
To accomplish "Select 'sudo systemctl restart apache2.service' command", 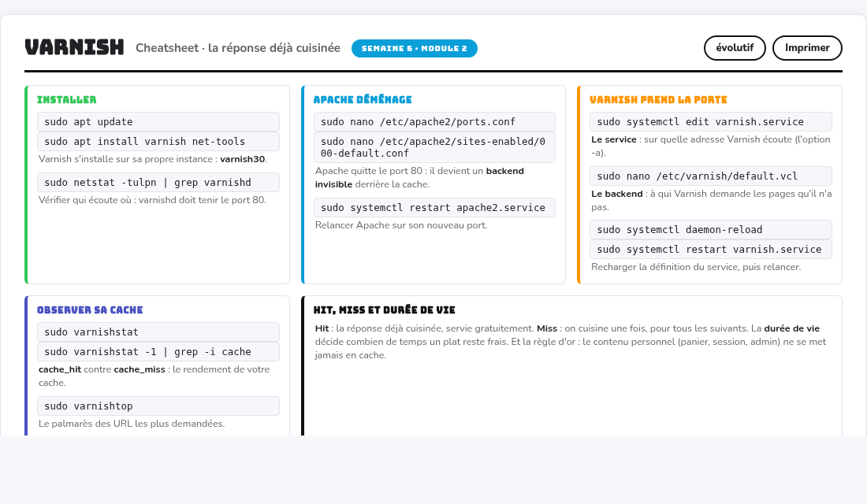I will pos(434,208).
